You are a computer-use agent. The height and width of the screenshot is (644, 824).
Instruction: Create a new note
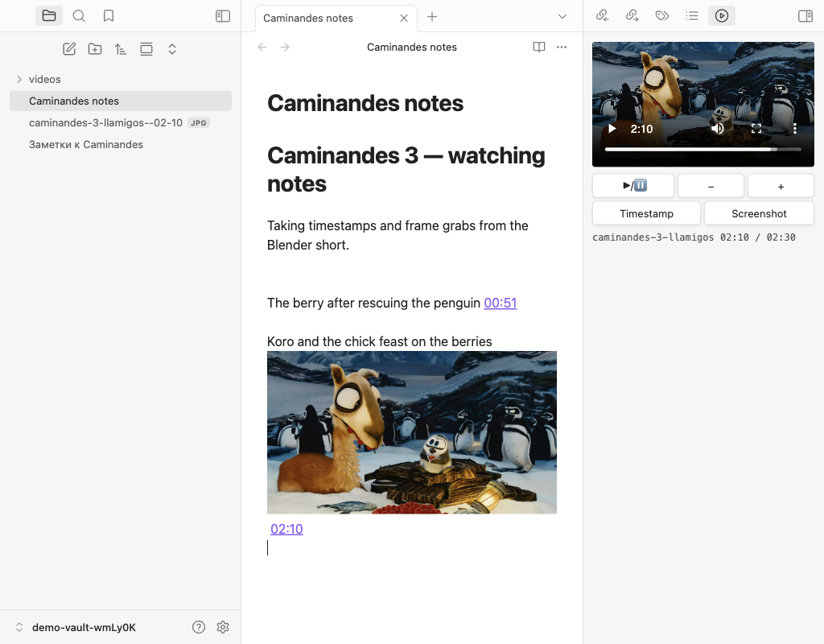(69, 49)
